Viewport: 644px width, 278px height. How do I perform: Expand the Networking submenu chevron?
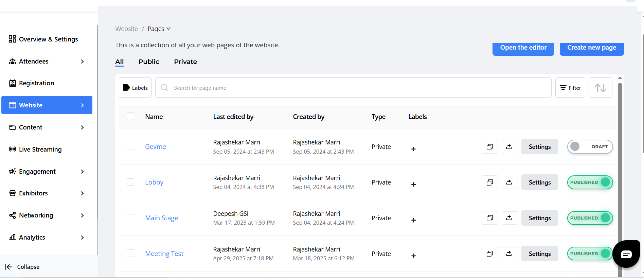(x=82, y=215)
